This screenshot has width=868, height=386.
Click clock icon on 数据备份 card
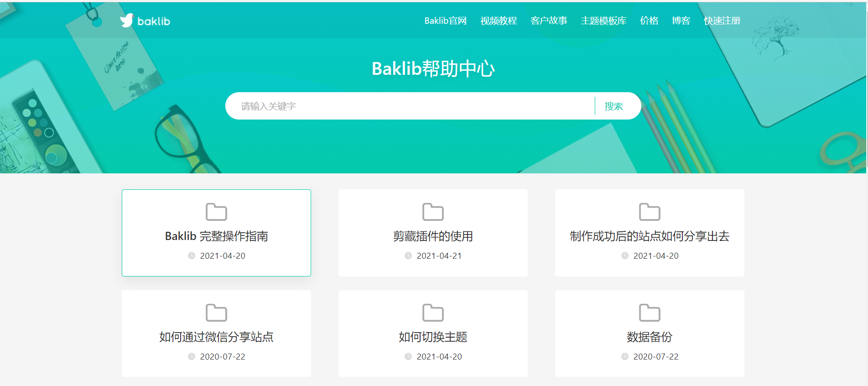625,357
